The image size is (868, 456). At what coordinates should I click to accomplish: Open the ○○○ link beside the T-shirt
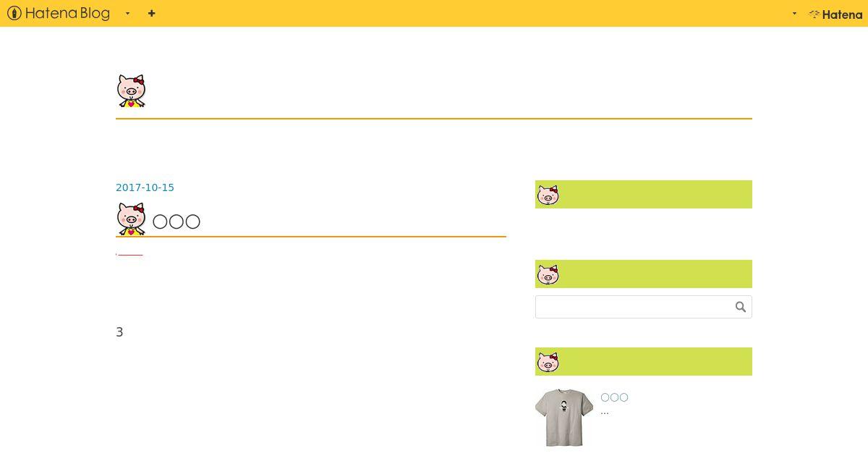(614, 397)
